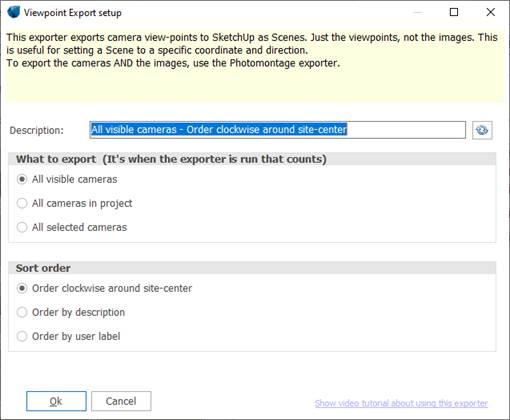The image size is (510, 420).
Task: Click the blue app icon in title bar
Action: [x=13, y=12]
